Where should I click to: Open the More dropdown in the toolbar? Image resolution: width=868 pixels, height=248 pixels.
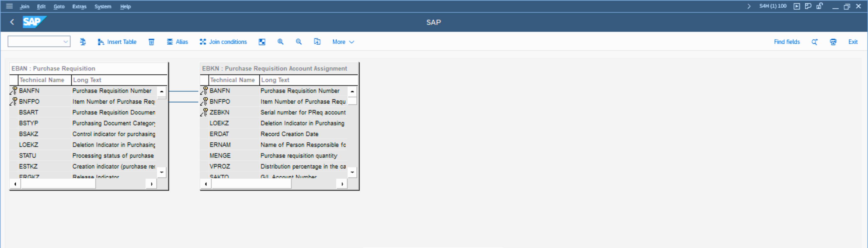point(343,42)
